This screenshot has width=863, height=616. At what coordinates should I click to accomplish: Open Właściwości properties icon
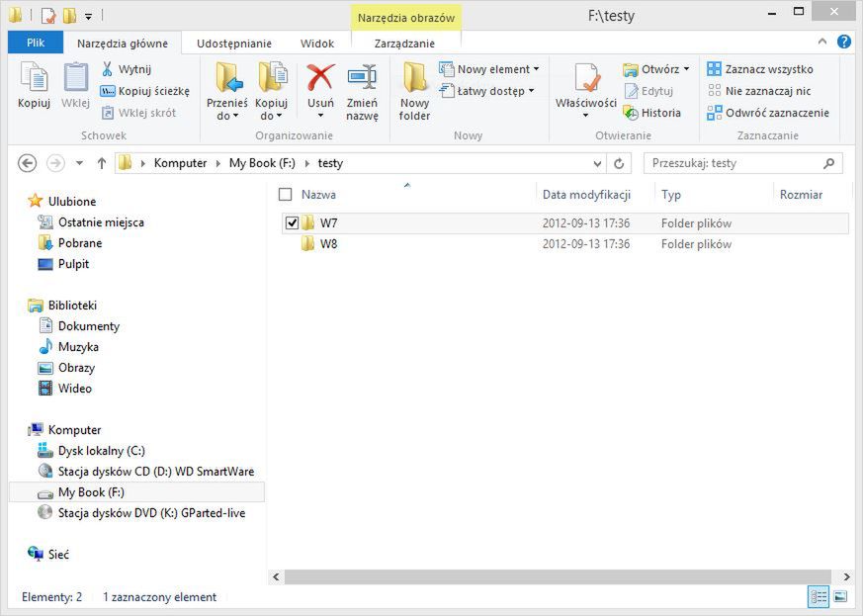click(587, 77)
